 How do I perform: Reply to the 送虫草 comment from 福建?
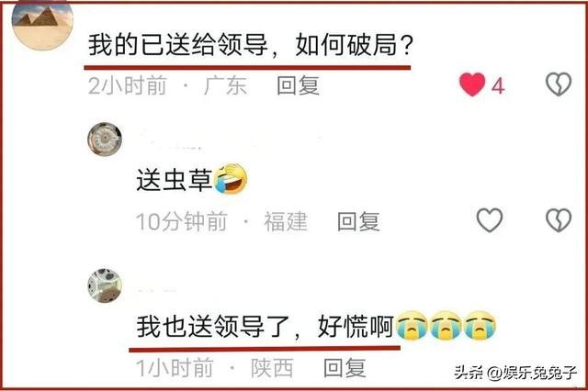pyautogui.click(x=358, y=221)
